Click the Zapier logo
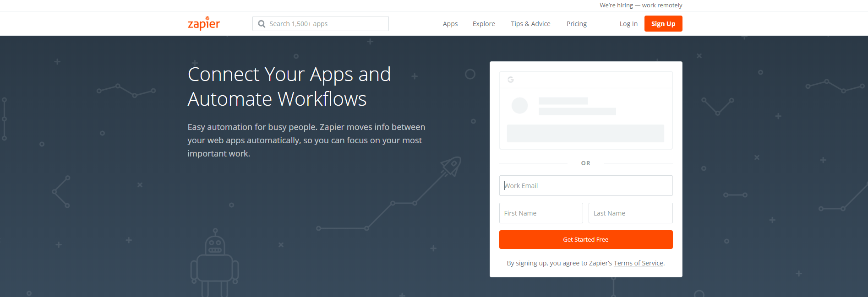Screen dimensions: 868x297 [204, 23]
